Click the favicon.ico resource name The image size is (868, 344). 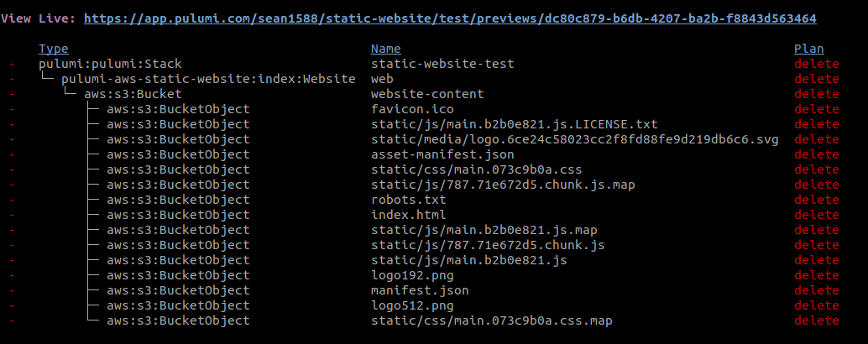coord(412,109)
